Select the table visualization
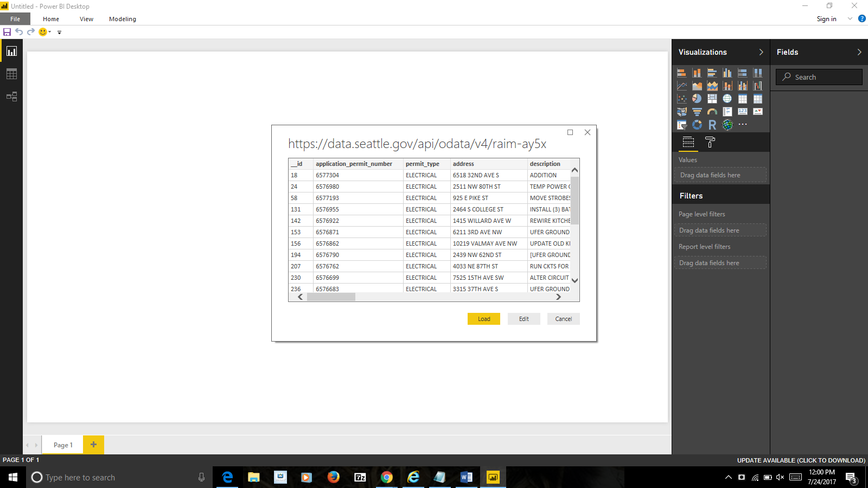The height and width of the screenshot is (488, 868). coord(743,99)
